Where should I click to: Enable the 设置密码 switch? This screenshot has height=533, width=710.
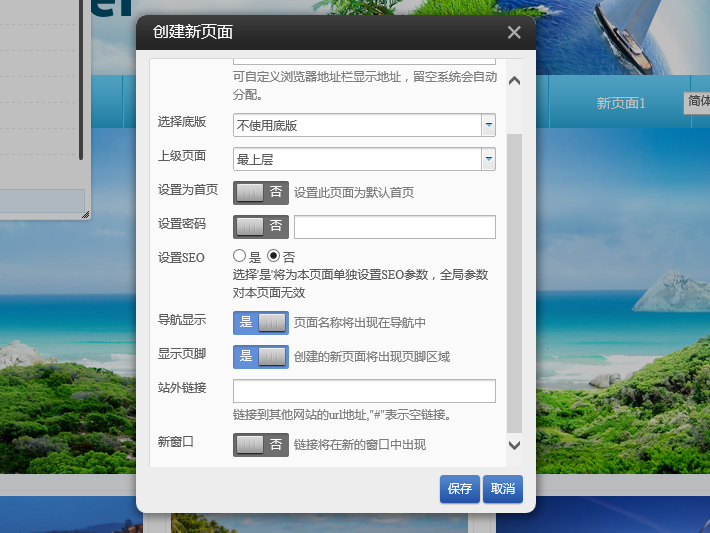click(261, 227)
